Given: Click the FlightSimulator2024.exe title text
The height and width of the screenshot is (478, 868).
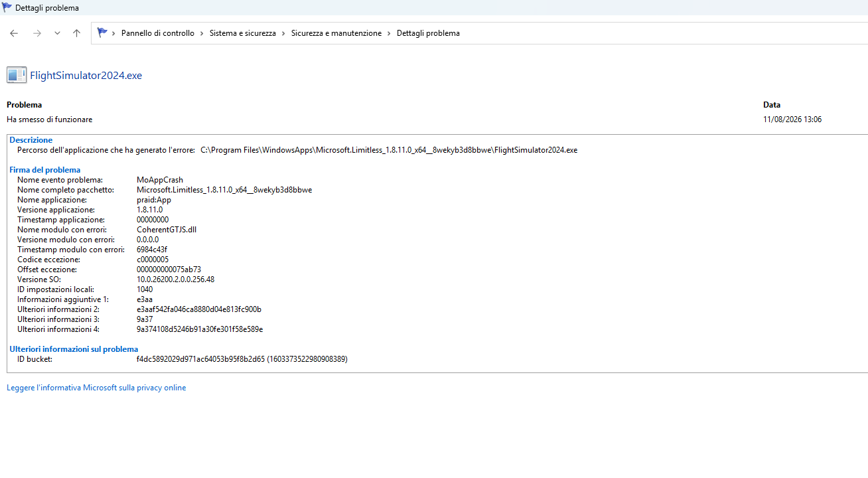Looking at the screenshot, I should pos(86,76).
